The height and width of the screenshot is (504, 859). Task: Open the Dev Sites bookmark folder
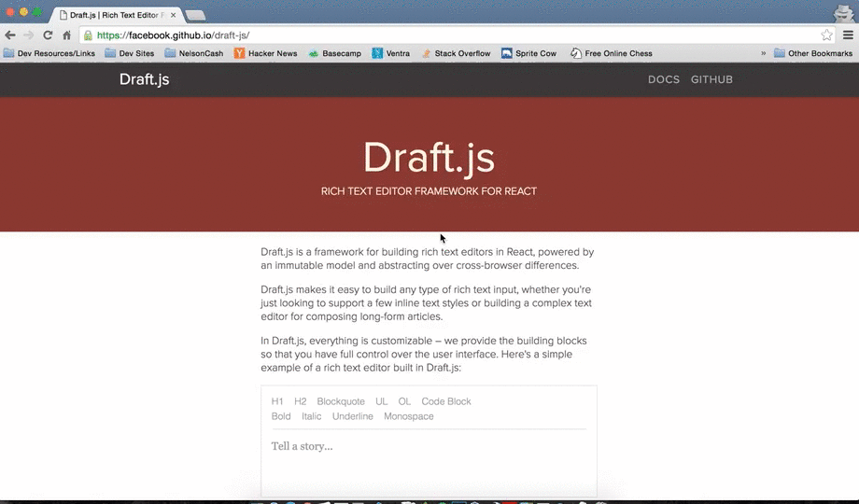pyautogui.click(x=130, y=53)
